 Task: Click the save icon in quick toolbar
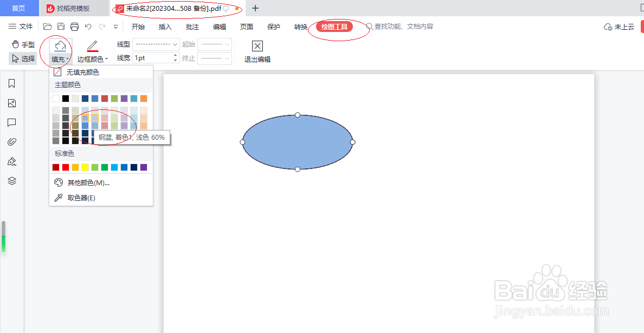pyautogui.click(x=61, y=27)
